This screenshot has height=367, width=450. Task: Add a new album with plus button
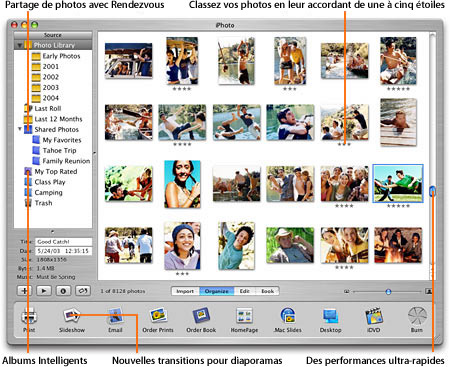24,291
